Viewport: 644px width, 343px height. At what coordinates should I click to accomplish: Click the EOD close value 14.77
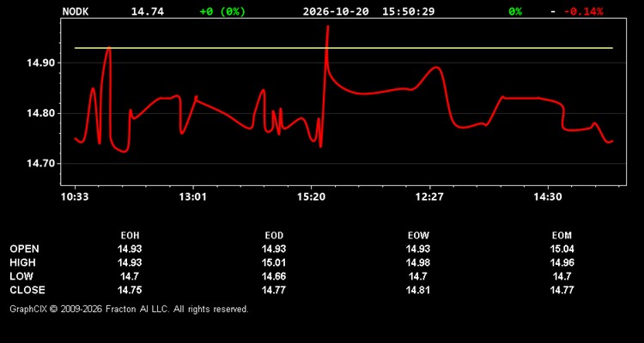click(x=274, y=290)
